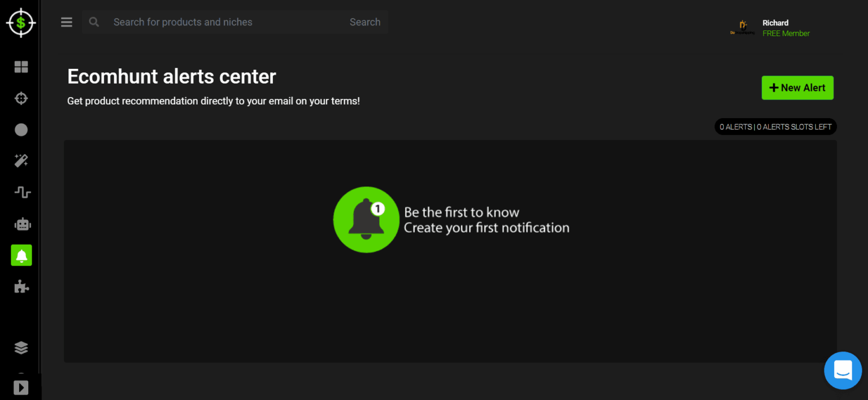Select the pulse wave icon in sidebar

tap(22, 193)
